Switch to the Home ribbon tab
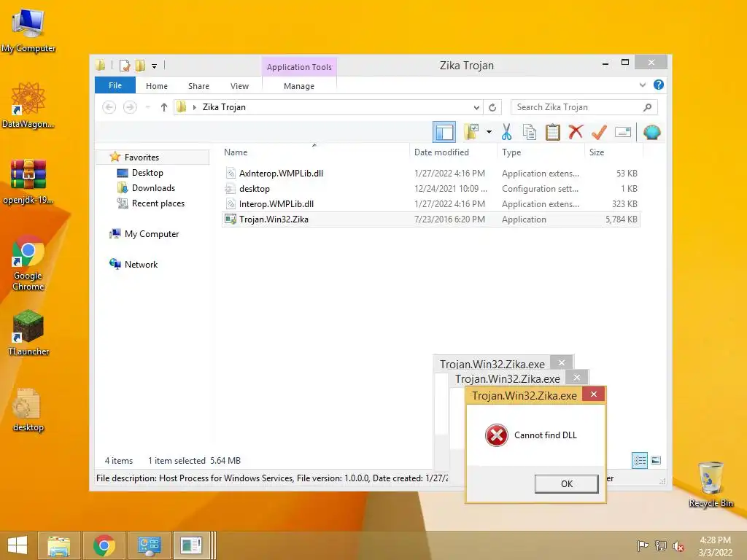This screenshot has height=560, width=747. coord(157,86)
